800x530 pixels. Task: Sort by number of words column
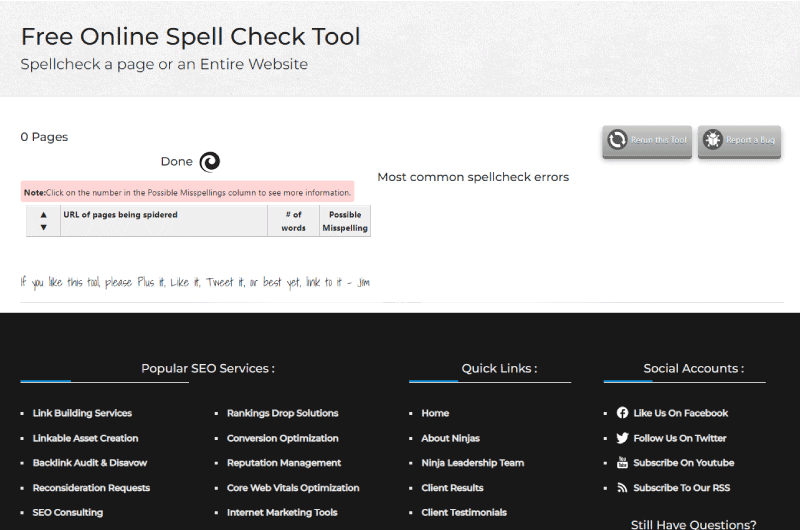[293, 221]
